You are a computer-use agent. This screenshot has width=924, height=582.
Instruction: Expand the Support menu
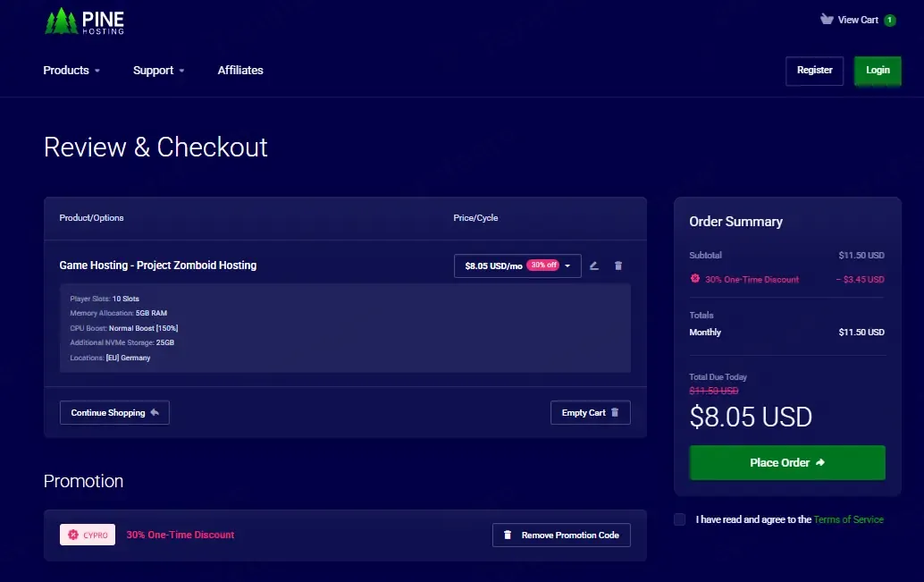coord(158,70)
